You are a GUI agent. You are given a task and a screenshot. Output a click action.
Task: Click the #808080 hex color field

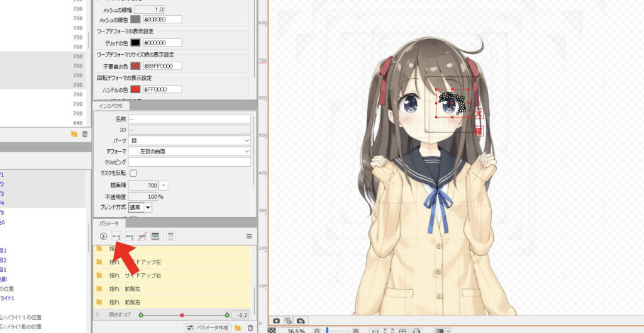(x=162, y=20)
